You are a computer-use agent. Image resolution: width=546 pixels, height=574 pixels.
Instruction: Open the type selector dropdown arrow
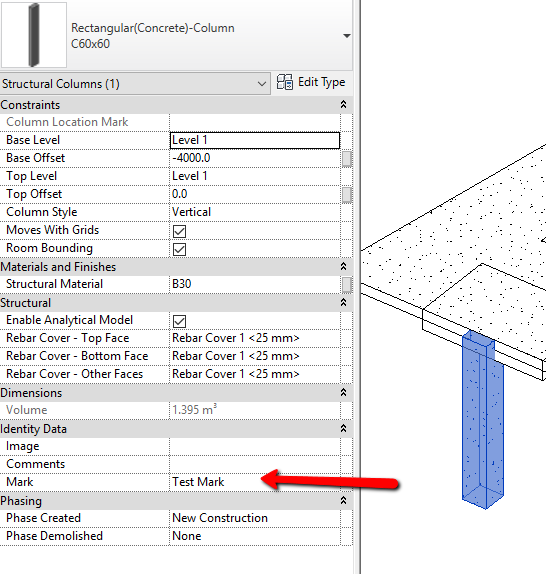pos(346,36)
